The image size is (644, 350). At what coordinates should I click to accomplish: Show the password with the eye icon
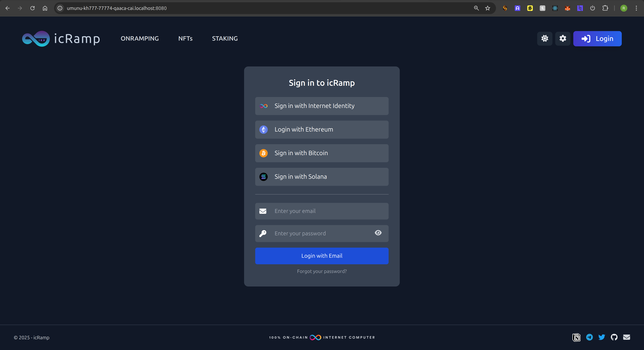coord(378,233)
